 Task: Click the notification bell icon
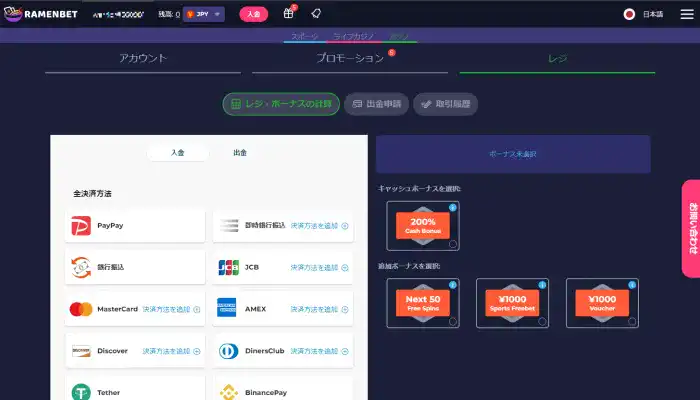click(315, 14)
